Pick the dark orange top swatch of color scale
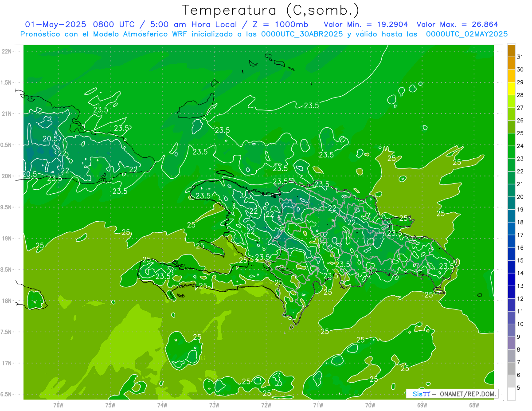The width and height of the screenshot is (532, 411). click(511, 51)
